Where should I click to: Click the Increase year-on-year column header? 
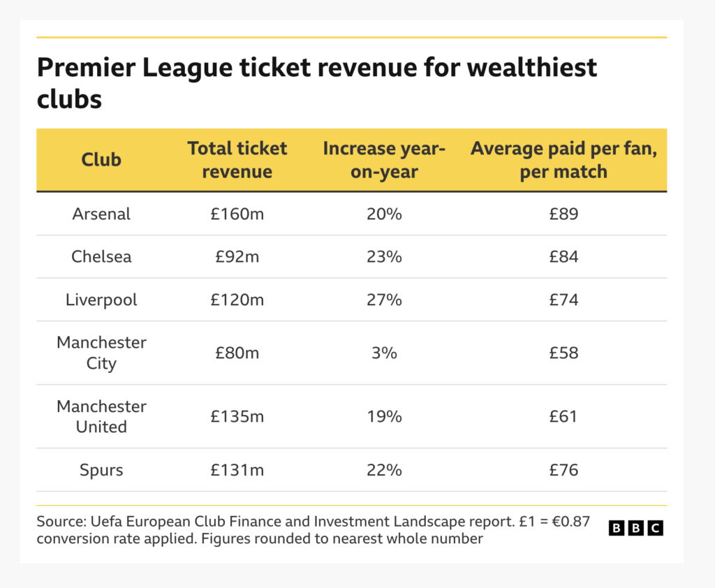[384, 160]
